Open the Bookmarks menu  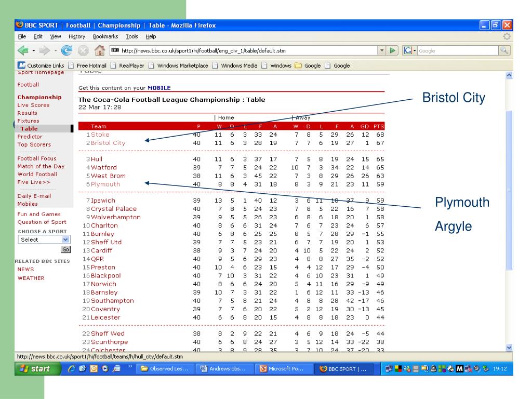105,36
